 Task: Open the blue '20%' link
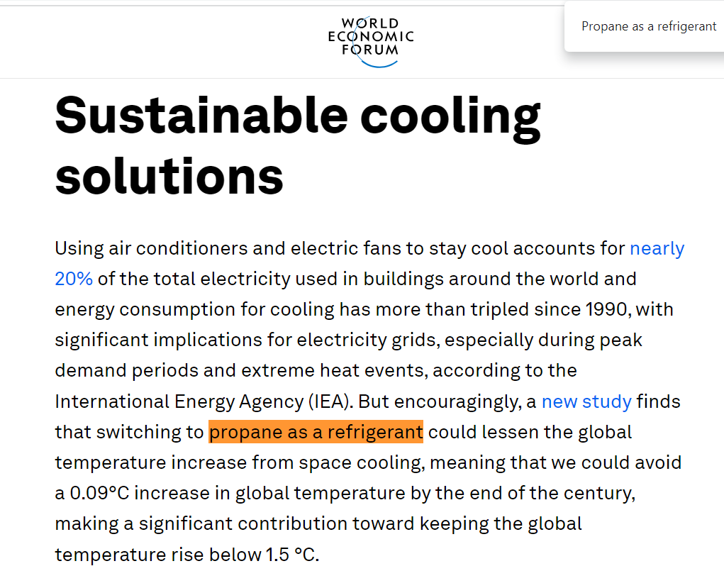[x=74, y=279]
